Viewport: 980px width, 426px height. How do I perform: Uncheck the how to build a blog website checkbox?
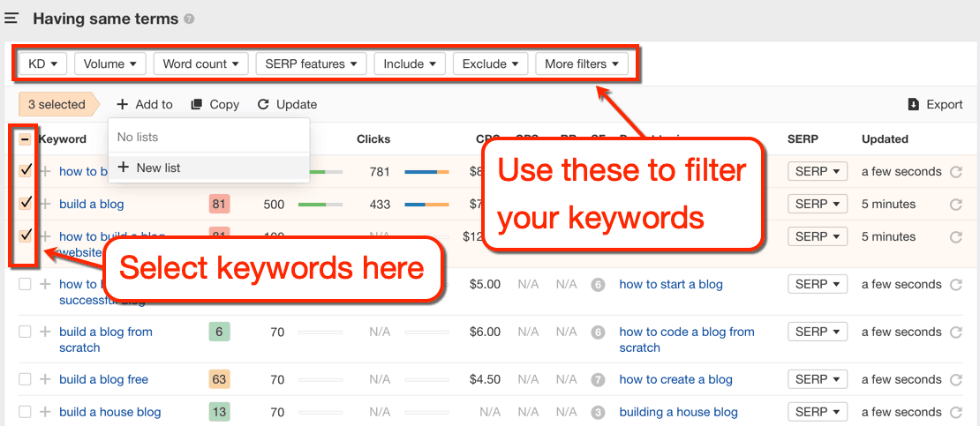(x=25, y=236)
